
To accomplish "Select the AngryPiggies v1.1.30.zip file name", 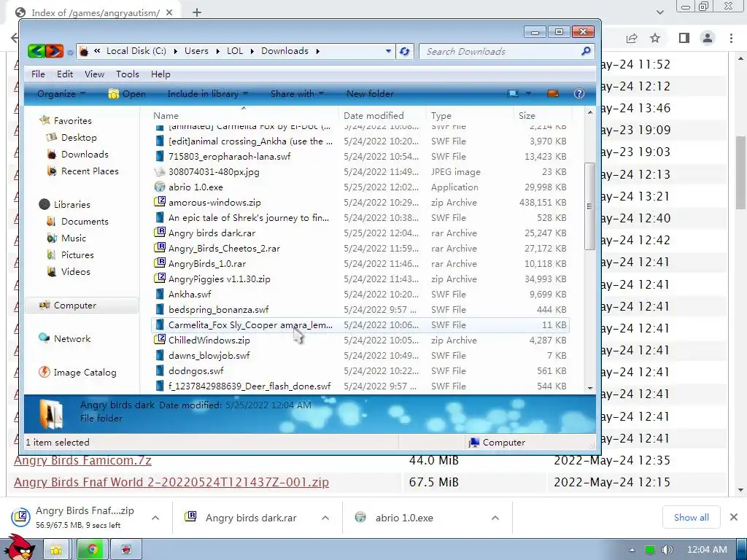I will [x=220, y=279].
